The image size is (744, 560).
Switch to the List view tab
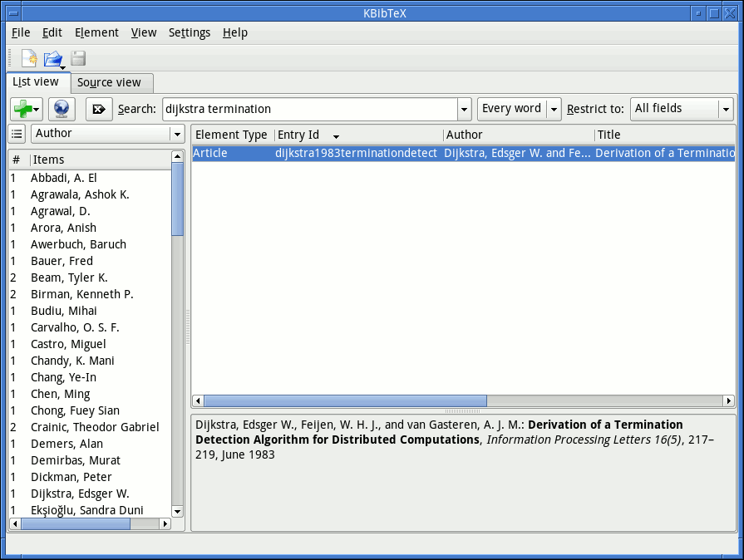[x=38, y=82]
